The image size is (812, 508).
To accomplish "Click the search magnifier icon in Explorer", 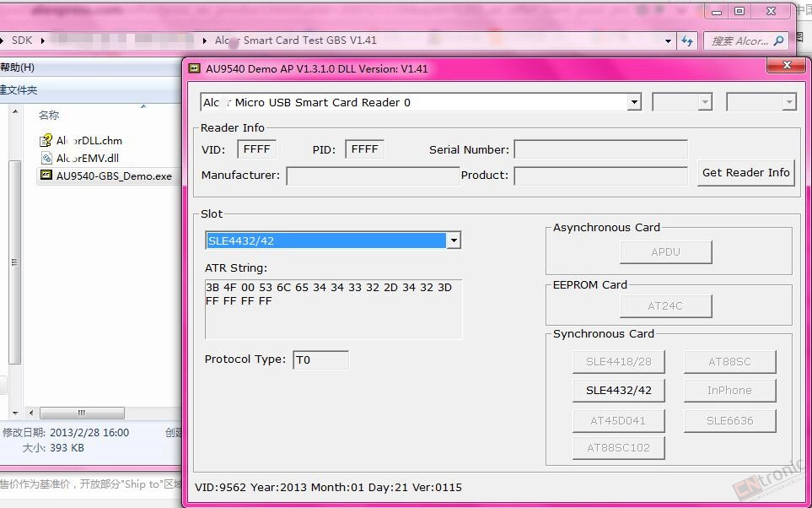I will point(777,41).
